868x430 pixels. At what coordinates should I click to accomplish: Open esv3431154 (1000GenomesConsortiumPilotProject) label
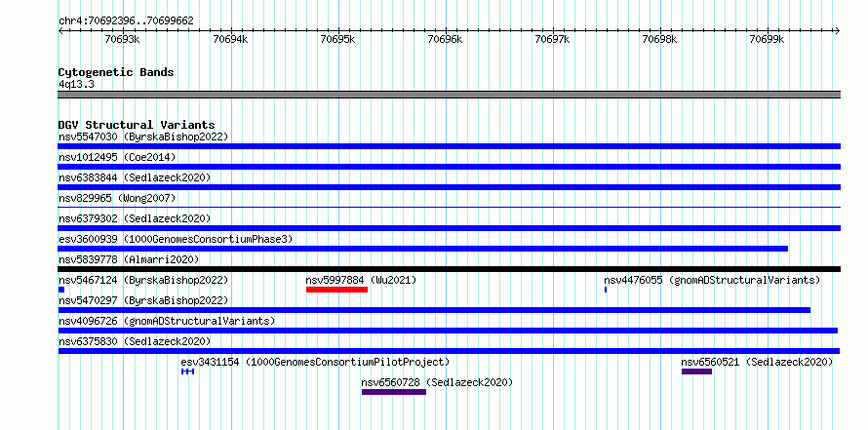[x=315, y=362]
